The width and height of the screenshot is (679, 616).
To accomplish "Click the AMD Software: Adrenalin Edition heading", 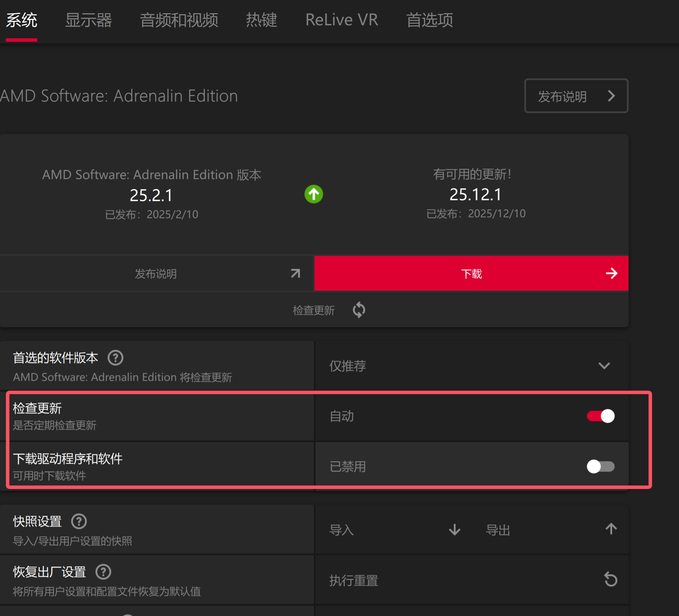I will (119, 96).
